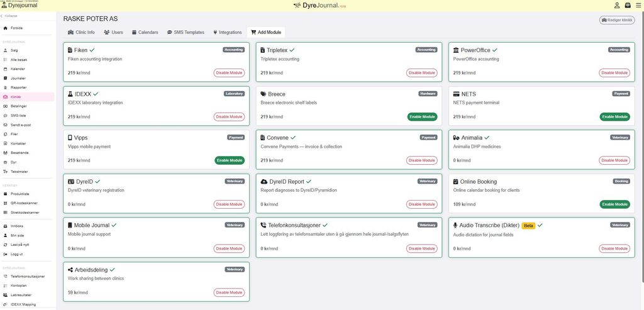
Task: Click the Kontakter sidebar icon
Action: tap(5, 143)
